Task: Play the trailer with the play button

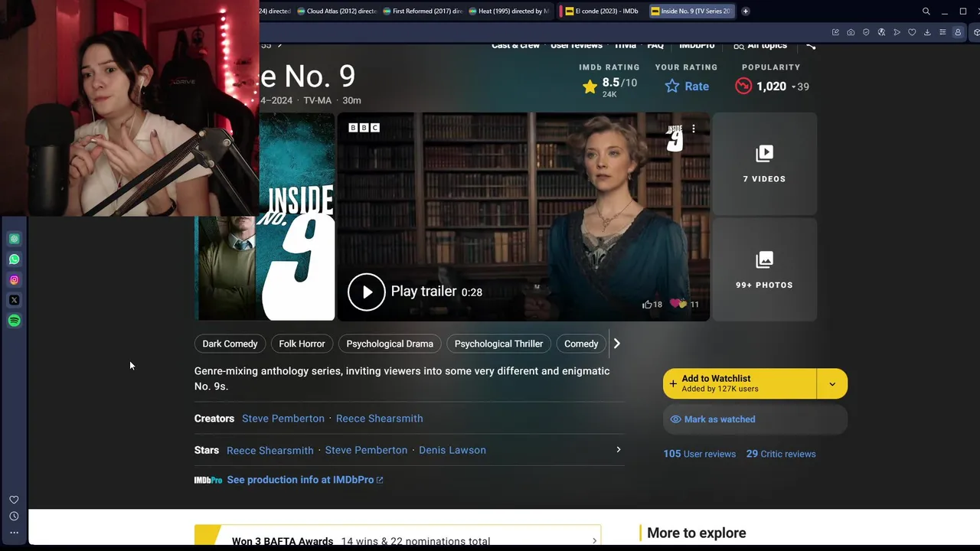Action: [367, 292]
